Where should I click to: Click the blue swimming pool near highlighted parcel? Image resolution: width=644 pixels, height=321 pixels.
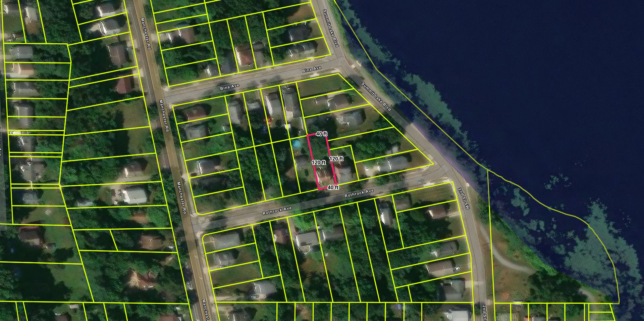tap(296, 144)
